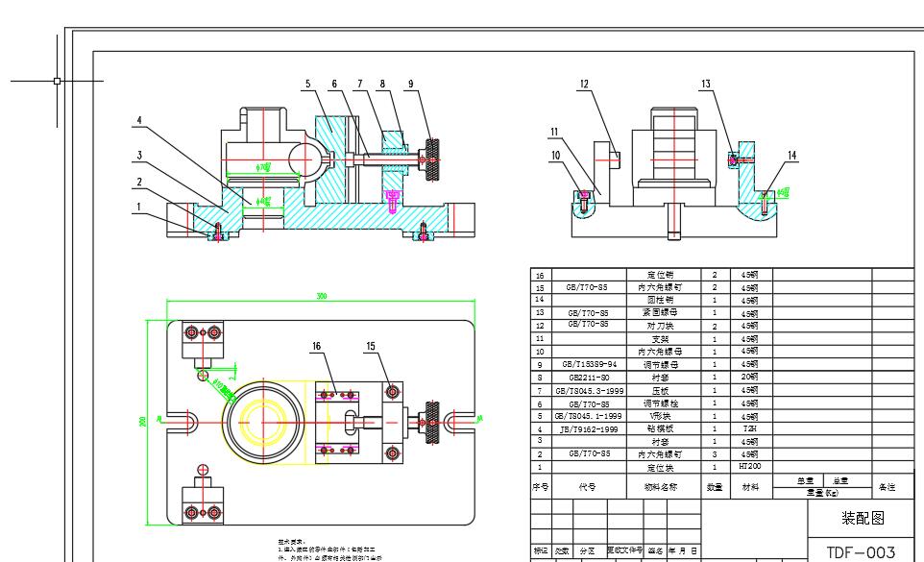
Task: Click callout number 5 in the section view
Action: point(307,85)
